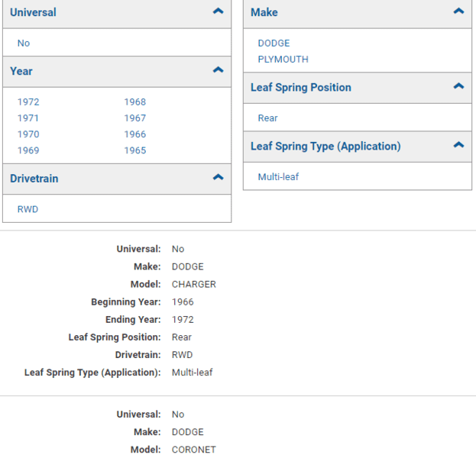Click the 'Ending Year:' label

133,319
